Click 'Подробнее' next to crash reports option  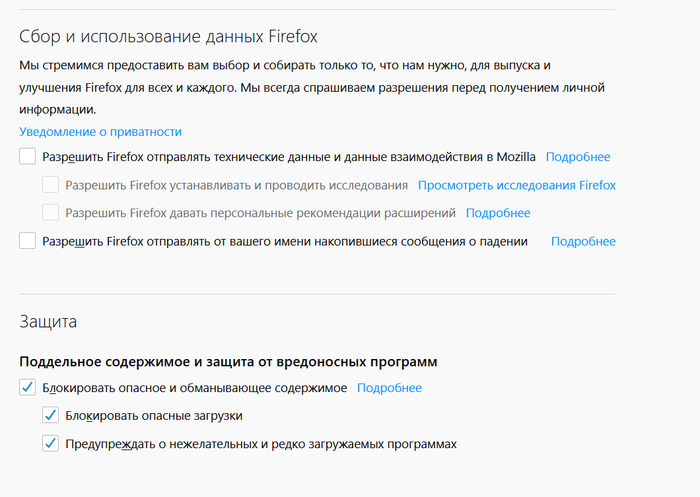[583, 241]
